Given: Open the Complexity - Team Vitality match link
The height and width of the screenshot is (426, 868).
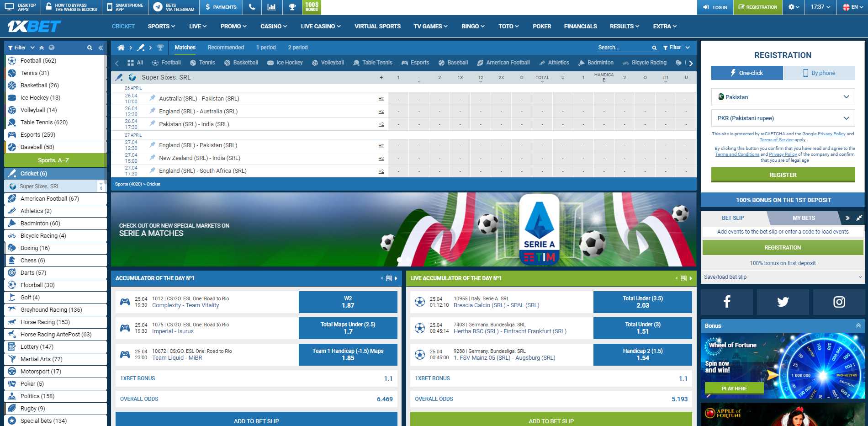Looking at the screenshot, I should point(185,305).
